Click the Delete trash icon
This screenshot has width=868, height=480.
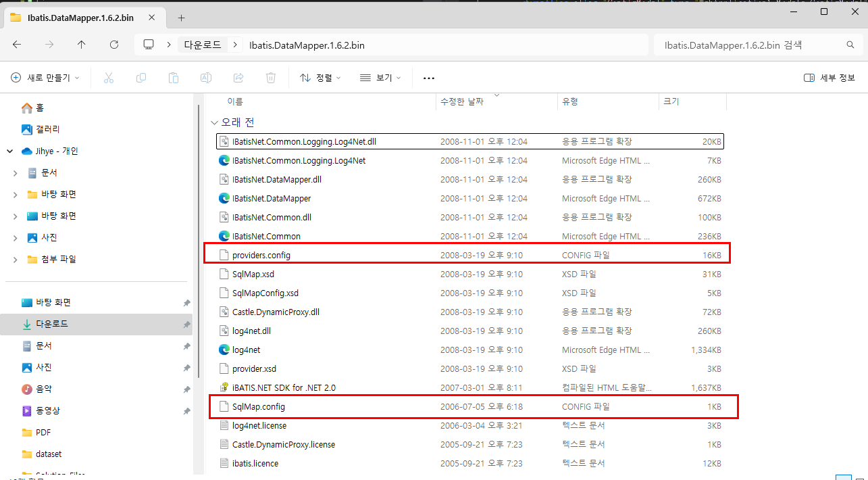(x=271, y=78)
